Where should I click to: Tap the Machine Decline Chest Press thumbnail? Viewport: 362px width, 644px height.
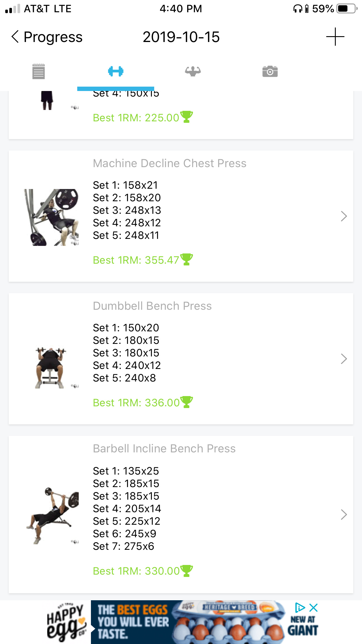51,217
